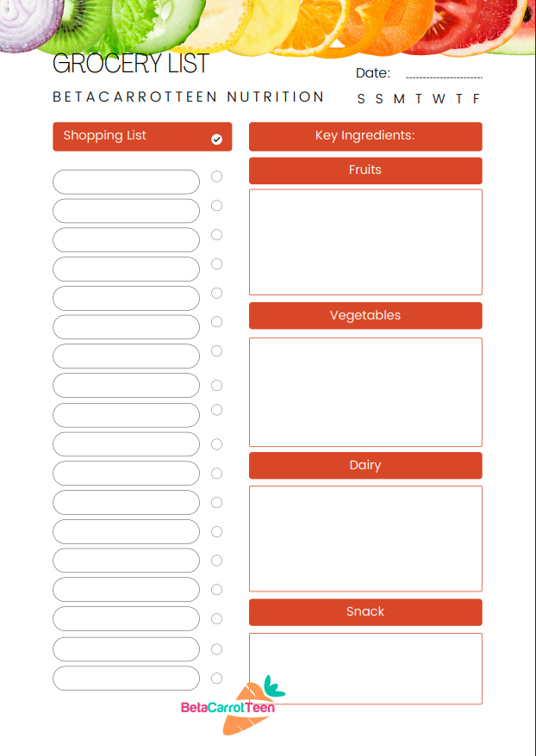Click the Shopping List header label
The width and height of the screenshot is (536, 756).
104,135
